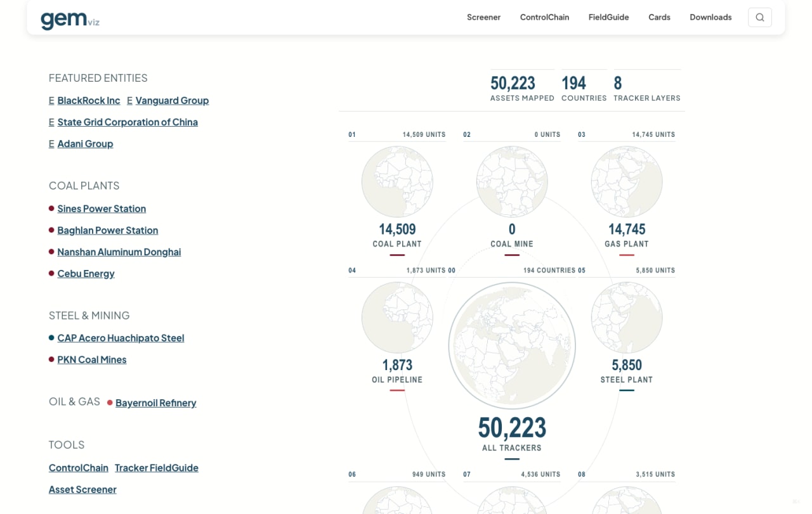Go to the Downloads page
Viewport: 812px width, 514px height.
[710, 17]
